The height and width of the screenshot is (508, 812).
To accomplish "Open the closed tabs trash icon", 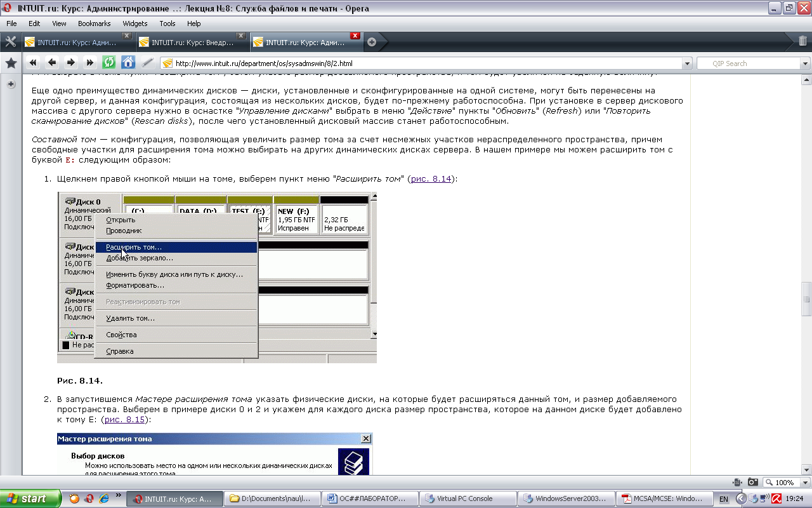I will [x=802, y=42].
